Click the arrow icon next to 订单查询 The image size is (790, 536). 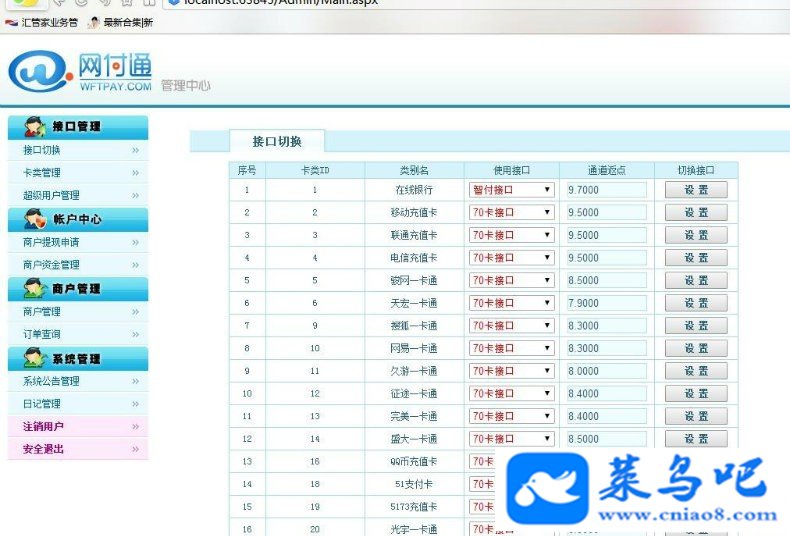point(135,334)
